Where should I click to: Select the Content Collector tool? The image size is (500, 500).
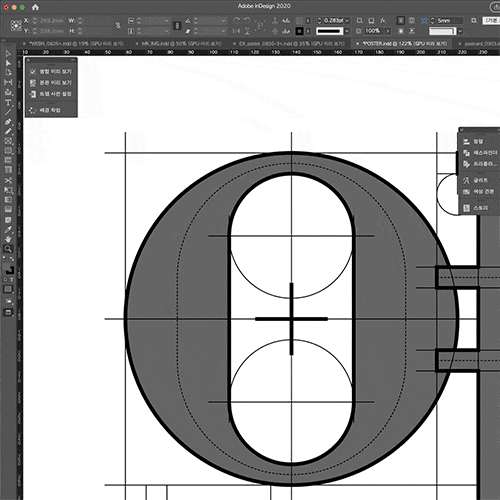(x=8, y=92)
